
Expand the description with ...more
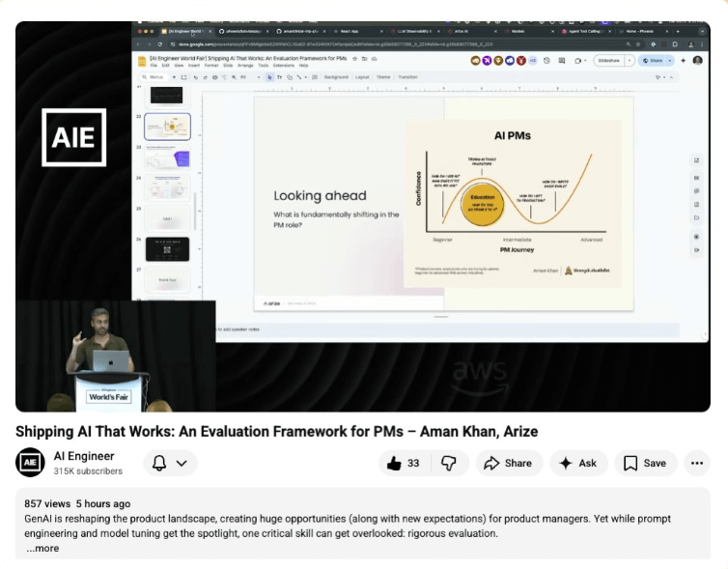(42, 548)
